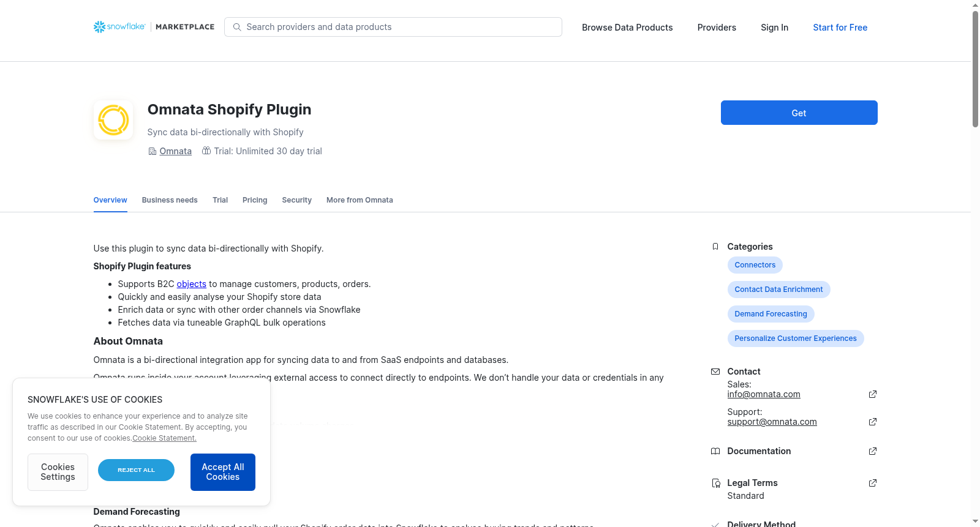980x527 pixels.
Task: Click the Omnata yellow circle logo
Action: coord(113,120)
